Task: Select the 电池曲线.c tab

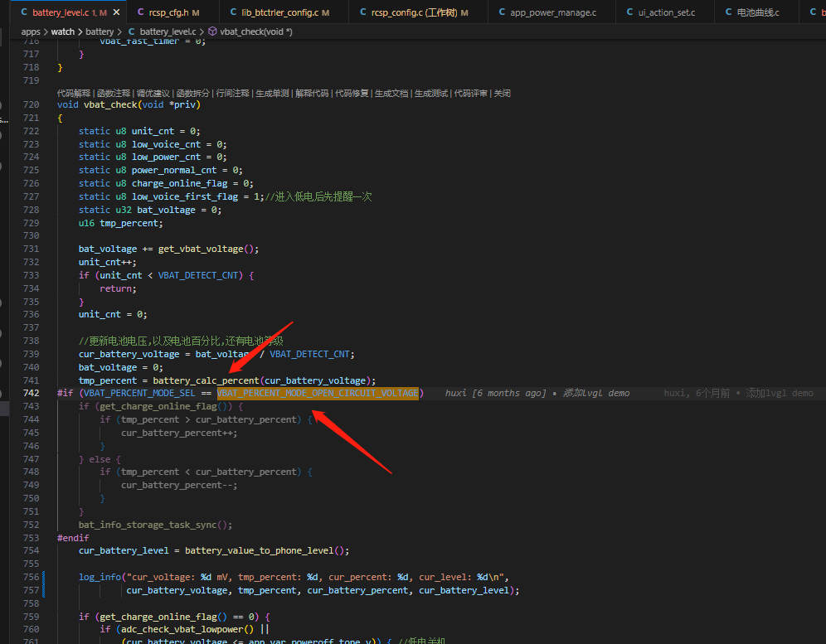Action: click(x=757, y=12)
